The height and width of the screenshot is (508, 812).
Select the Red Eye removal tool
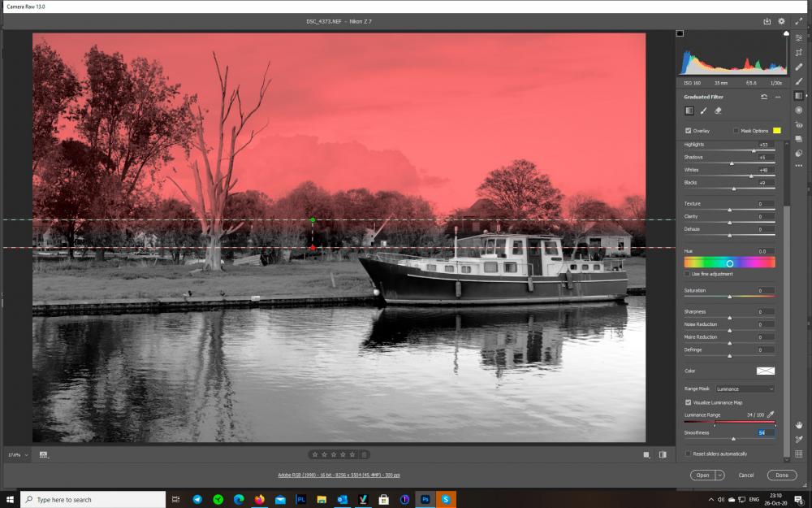click(x=798, y=124)
